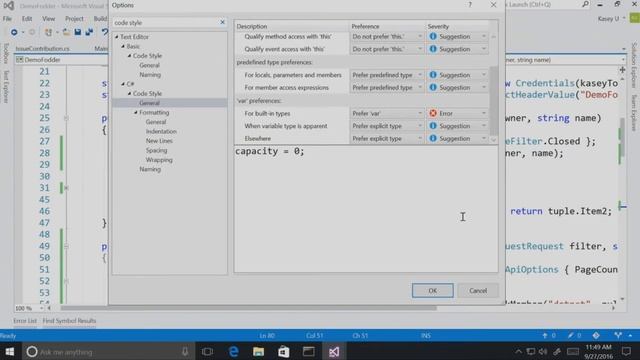This screenshot has width=640, height=360.
Task: Clear the 'code style' search box
Action: [x=222, y=22]
